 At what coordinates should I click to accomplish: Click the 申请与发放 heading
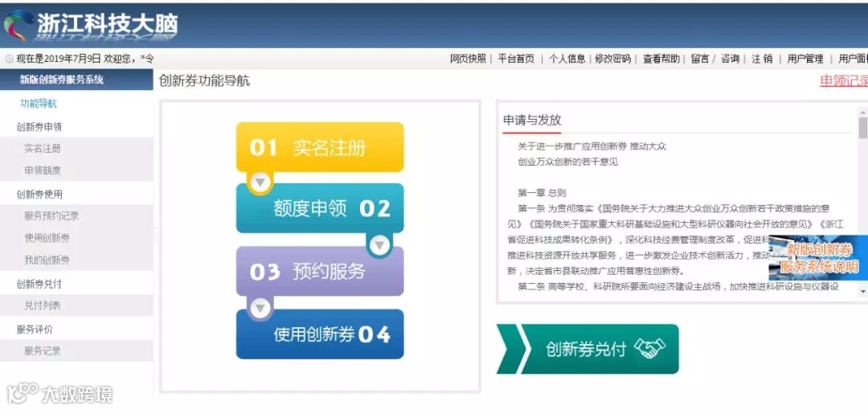532,121
